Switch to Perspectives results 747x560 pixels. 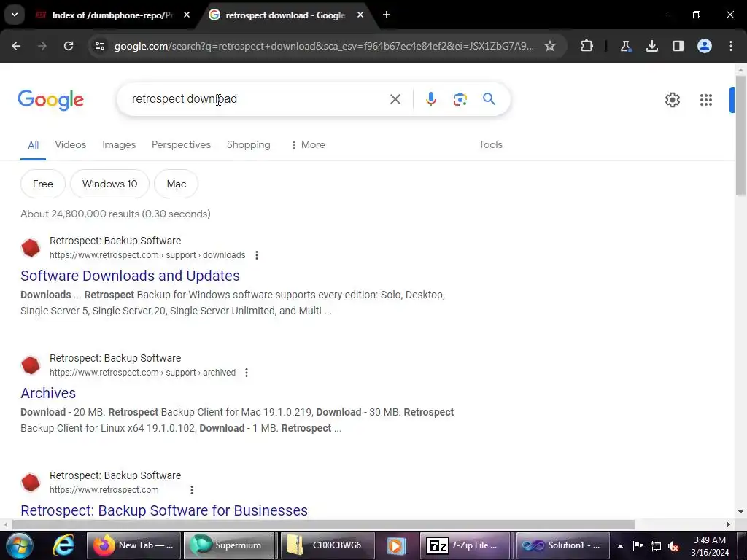(x=181, y=145)
